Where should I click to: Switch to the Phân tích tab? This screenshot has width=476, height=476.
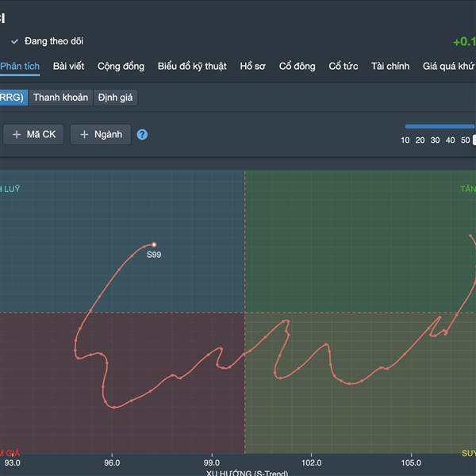point(20,66)
